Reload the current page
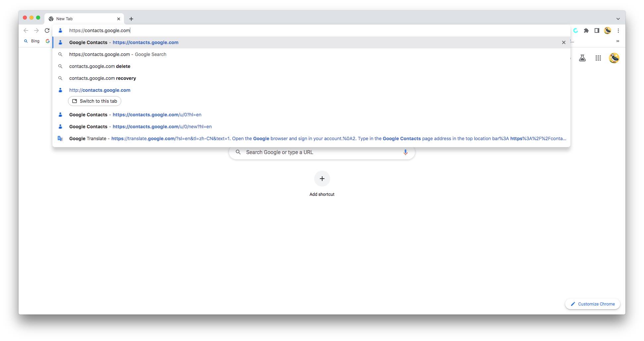 coord(47,30)
